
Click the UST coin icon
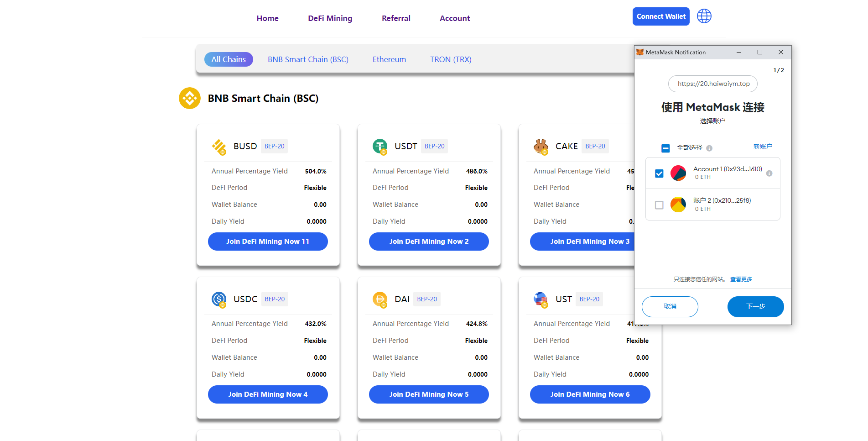pos(541,299)
